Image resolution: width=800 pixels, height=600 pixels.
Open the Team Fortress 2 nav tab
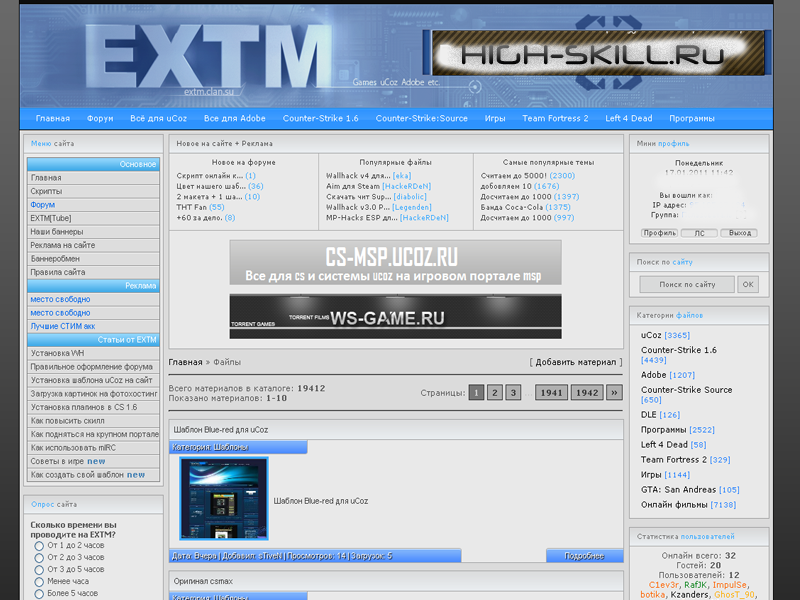(554, 118)
